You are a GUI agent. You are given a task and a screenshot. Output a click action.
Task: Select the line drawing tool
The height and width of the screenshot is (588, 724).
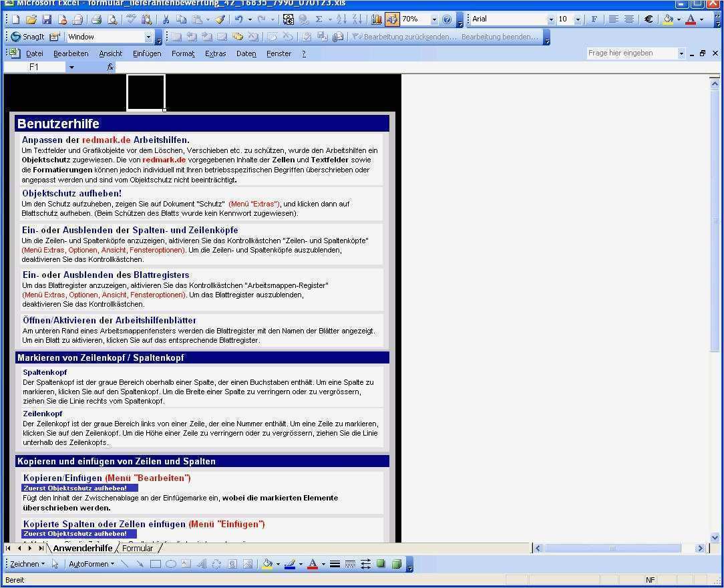pos(125,564)
